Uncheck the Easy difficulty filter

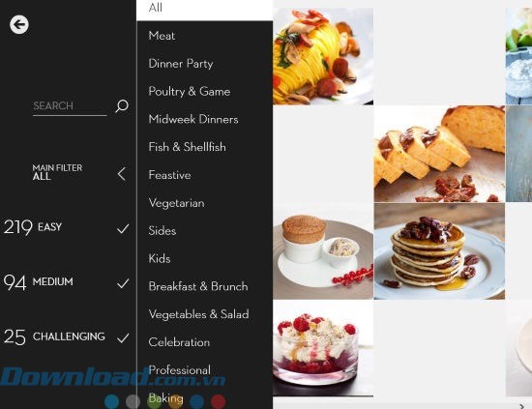pyautogui.click(x=123, y=228)
